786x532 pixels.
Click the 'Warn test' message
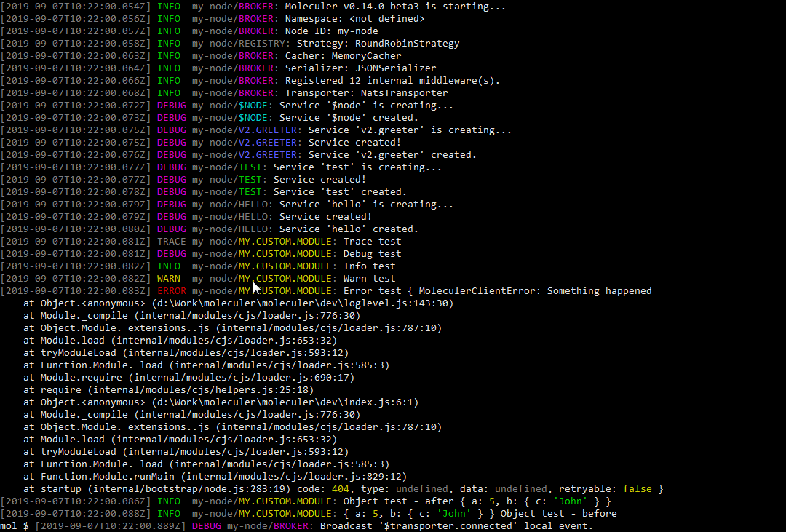370,279
